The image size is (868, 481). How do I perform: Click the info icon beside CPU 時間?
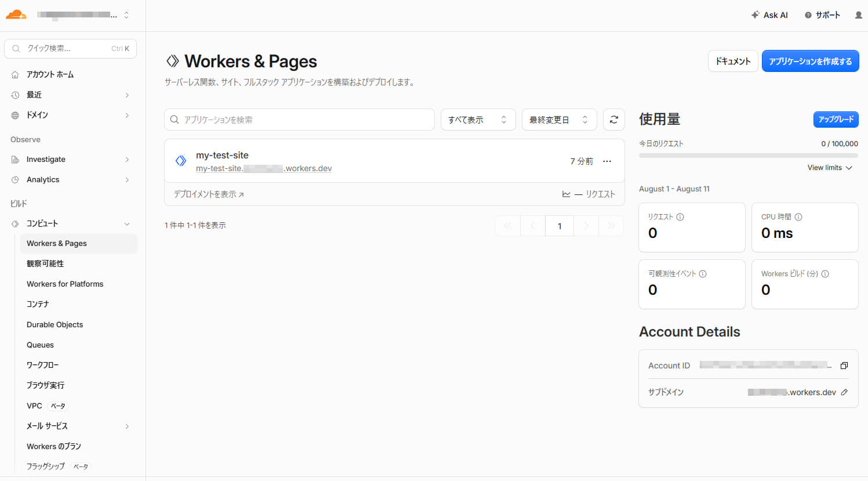798,217
